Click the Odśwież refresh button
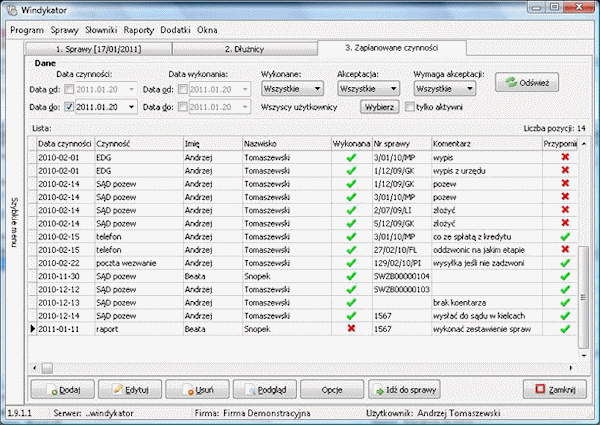Image resolution: width=600 pixels, height=425 pixels. (x=527, y=82)
